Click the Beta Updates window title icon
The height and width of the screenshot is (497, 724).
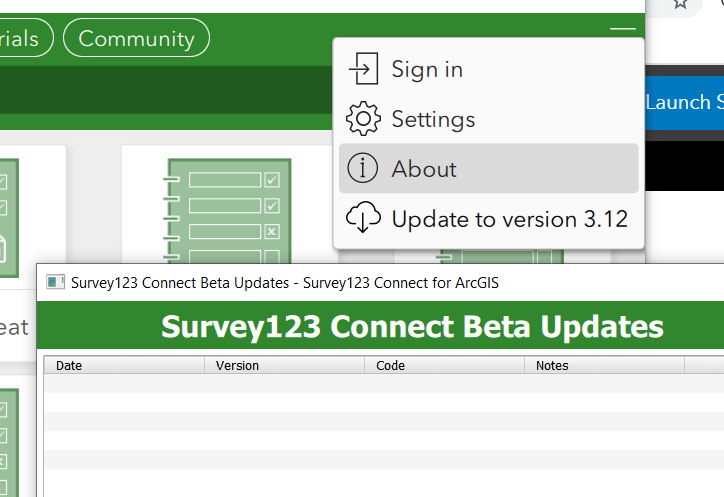click(x=56, y=283)
